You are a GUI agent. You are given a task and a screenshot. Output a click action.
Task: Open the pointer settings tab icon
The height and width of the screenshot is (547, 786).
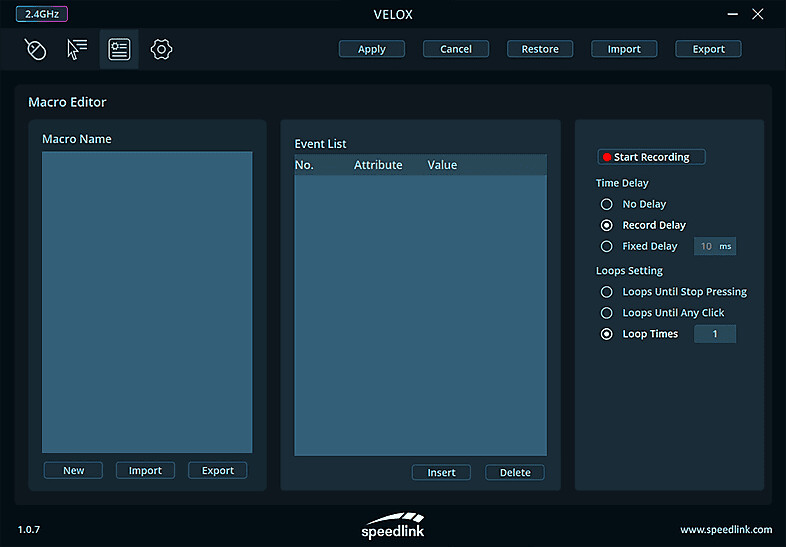click(x=77, y=49)
